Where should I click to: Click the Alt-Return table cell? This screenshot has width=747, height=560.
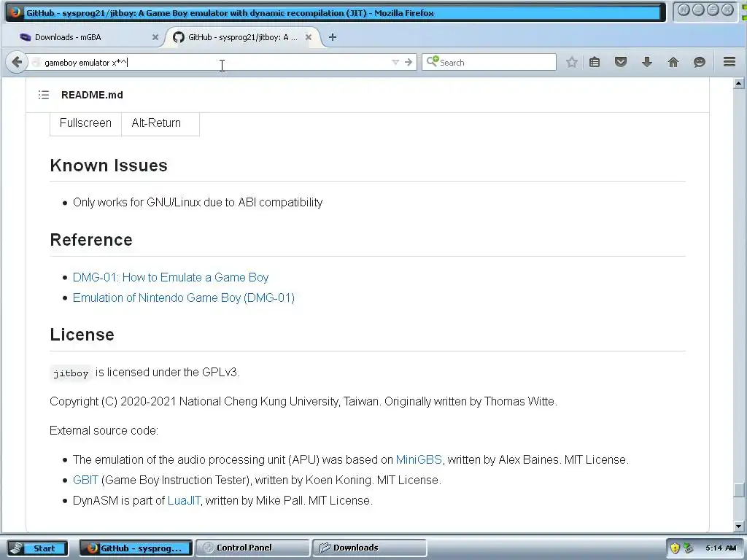[x=160, y=122]
